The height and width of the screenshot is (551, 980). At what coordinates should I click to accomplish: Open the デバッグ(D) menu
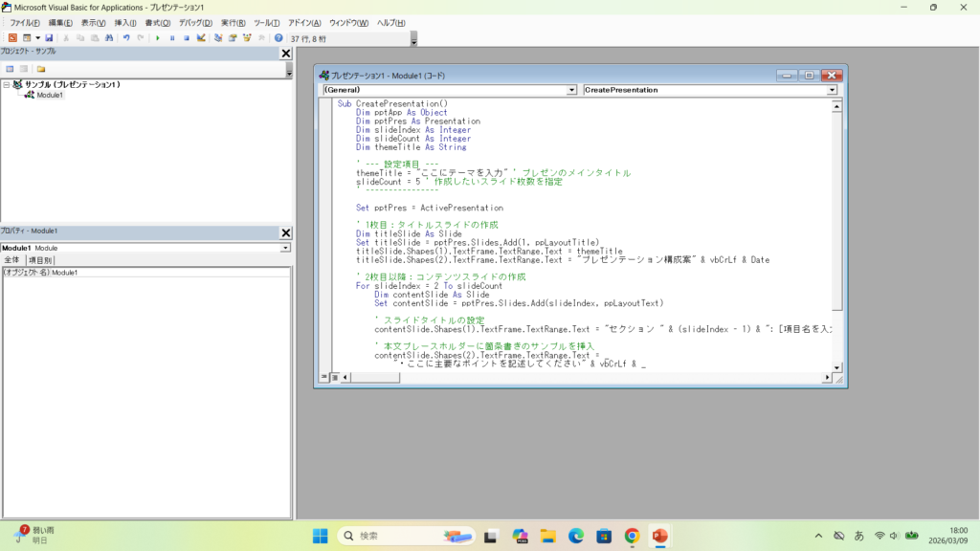tap(194, 22)
